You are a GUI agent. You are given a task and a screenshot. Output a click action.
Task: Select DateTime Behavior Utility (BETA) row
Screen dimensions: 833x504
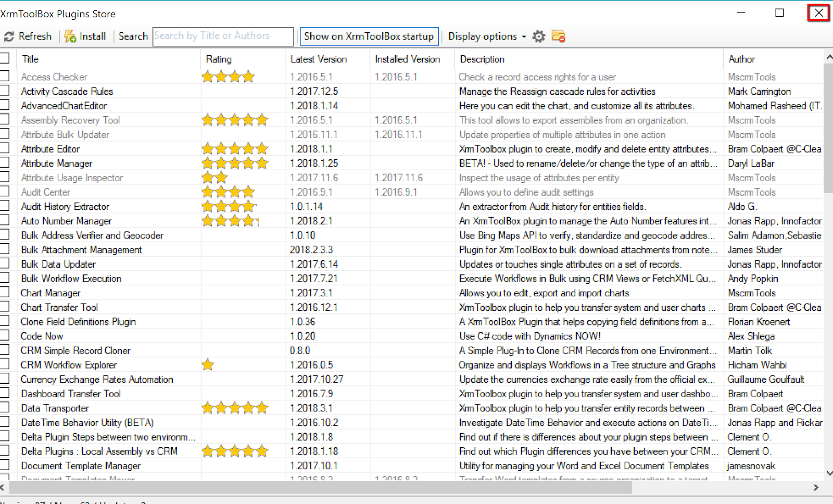(411, 423)
